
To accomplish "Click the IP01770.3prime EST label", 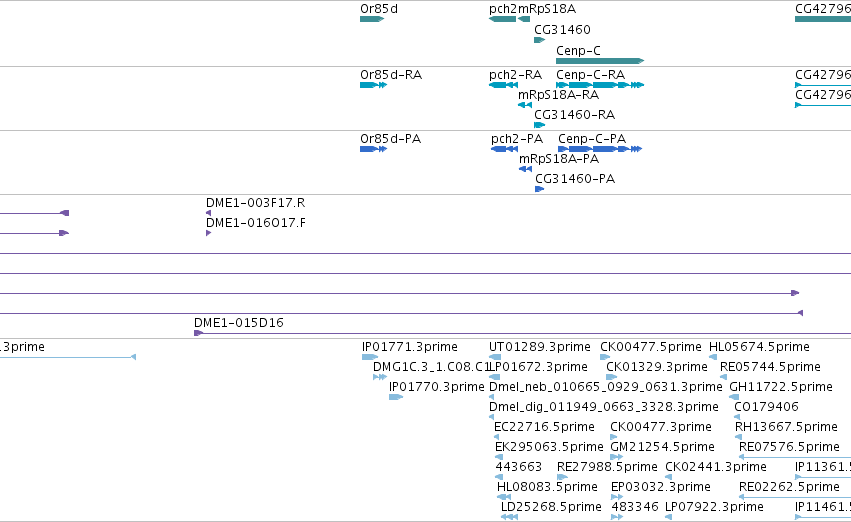I will click(436, 387).
